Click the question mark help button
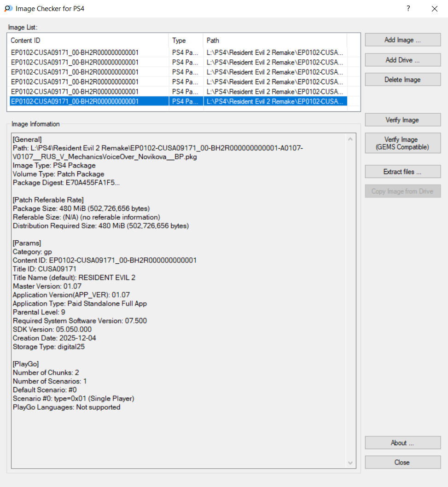The image size is (448, 487). 408,8
